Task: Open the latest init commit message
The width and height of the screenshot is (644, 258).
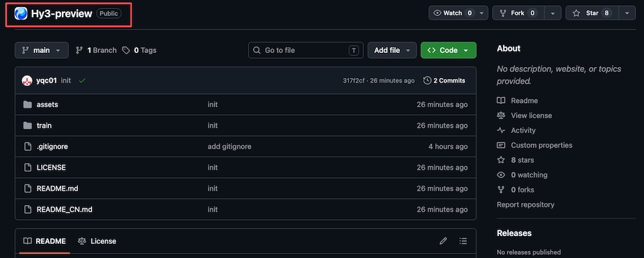Action: pos(66,81)
